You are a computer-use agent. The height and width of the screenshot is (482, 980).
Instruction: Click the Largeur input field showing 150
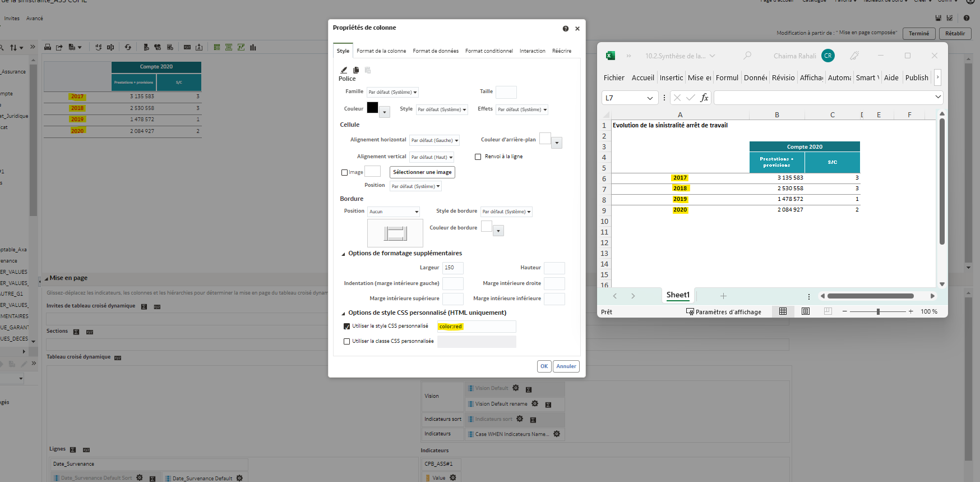coord(453,268)
